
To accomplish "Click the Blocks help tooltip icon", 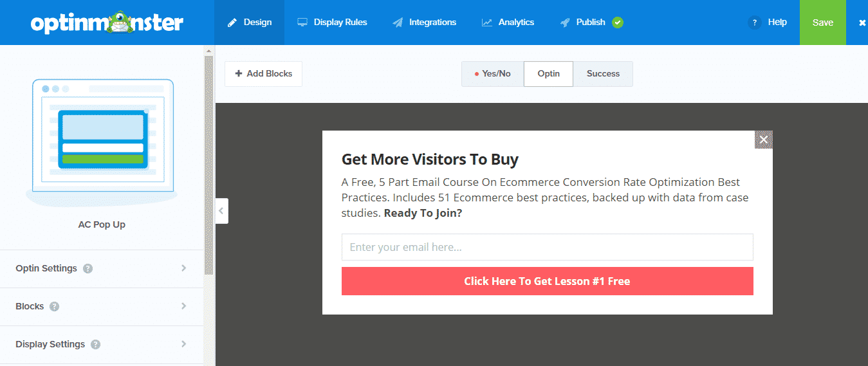I will click(55, 307).
